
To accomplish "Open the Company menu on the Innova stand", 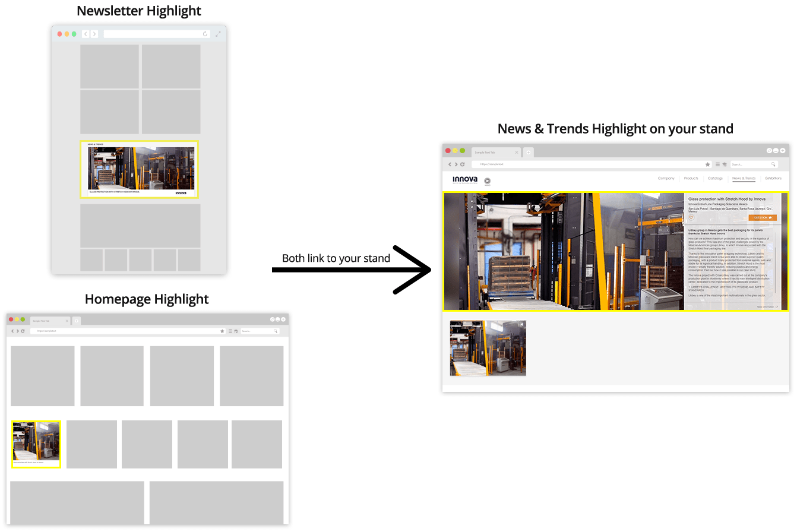I will point(666,178).
